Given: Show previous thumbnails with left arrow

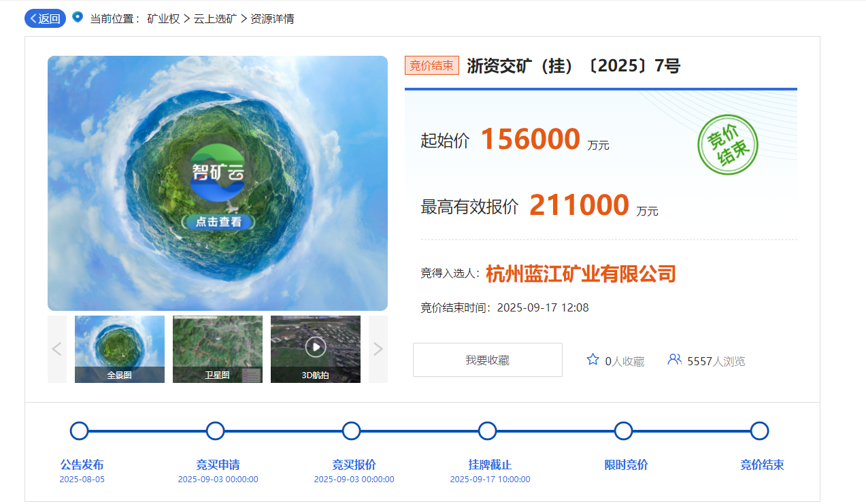Looking at the screenshot, I should point(57,349).
